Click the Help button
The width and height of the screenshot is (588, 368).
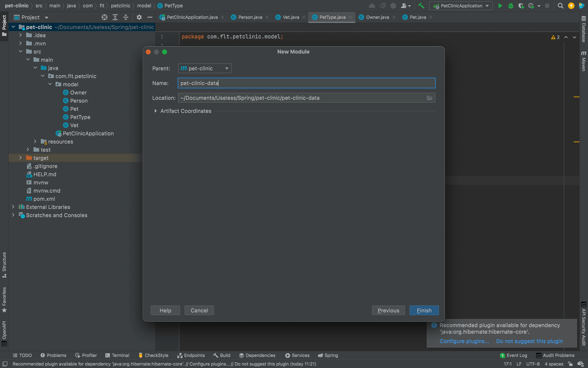pos(165,310)
